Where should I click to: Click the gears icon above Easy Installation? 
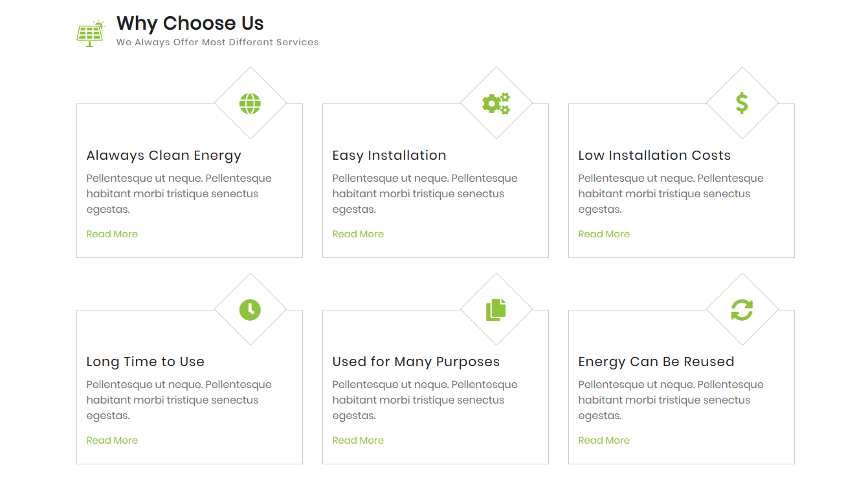496,103
